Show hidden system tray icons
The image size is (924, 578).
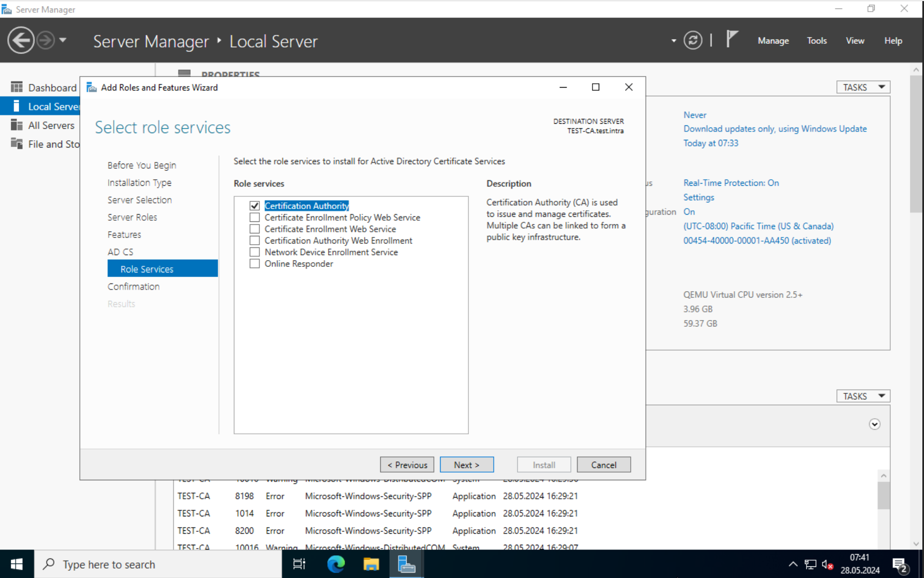click(x=793, y=564)
